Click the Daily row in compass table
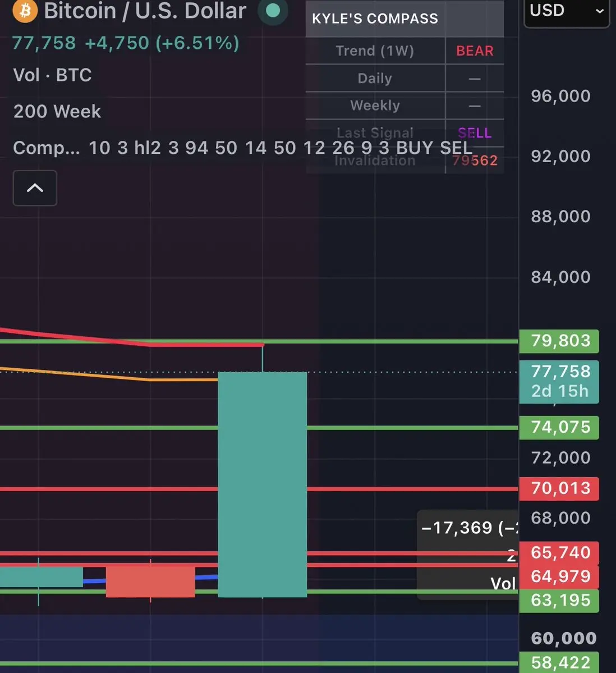This screenshot has height=673, width=616. [404, 78]
